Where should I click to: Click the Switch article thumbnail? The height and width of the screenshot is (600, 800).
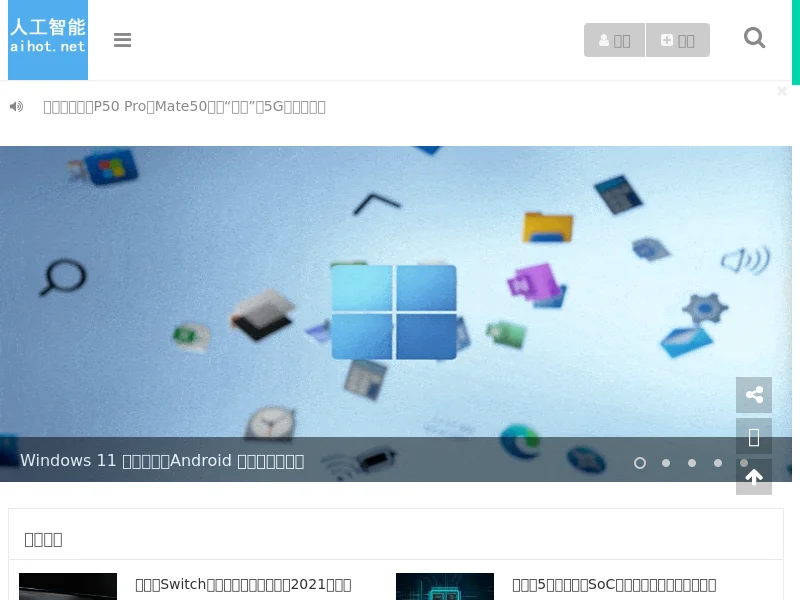click(x=68, y=586)
